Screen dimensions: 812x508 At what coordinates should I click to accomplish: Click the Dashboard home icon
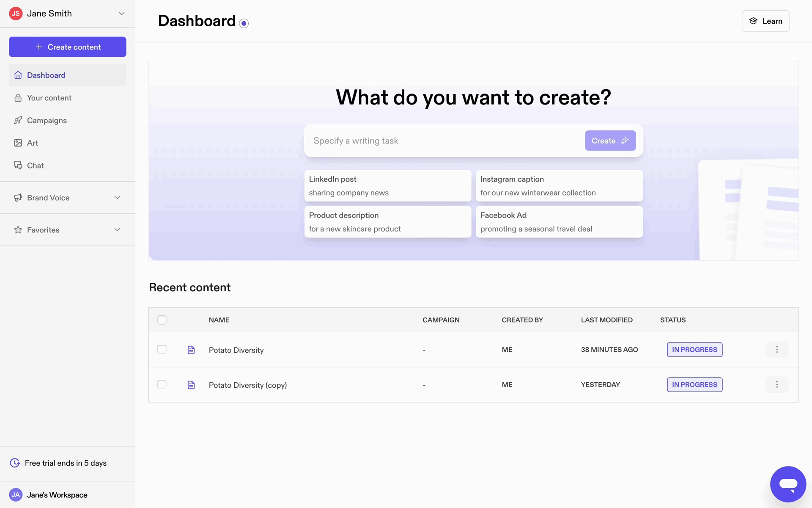coord(18,75)
